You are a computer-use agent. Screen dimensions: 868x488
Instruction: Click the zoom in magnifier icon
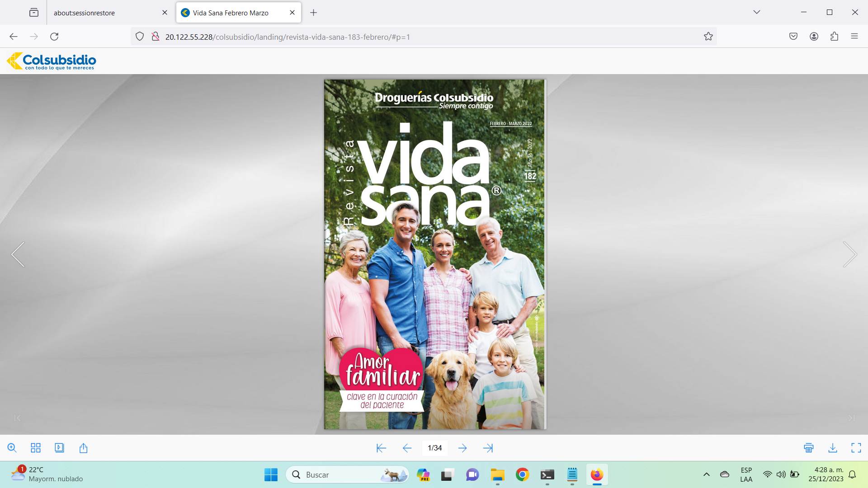coord(12,448)
